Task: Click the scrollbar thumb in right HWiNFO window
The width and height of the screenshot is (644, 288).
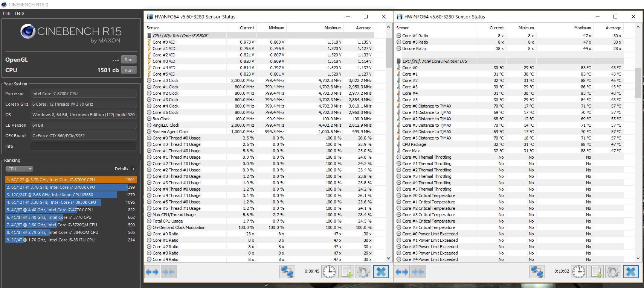Action: (x=638, y=83)
